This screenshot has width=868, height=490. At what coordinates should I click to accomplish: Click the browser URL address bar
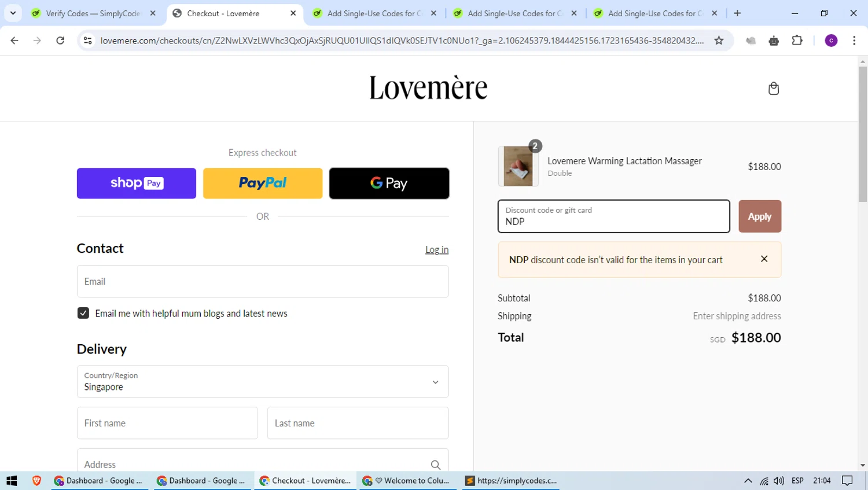click(402, 40)
